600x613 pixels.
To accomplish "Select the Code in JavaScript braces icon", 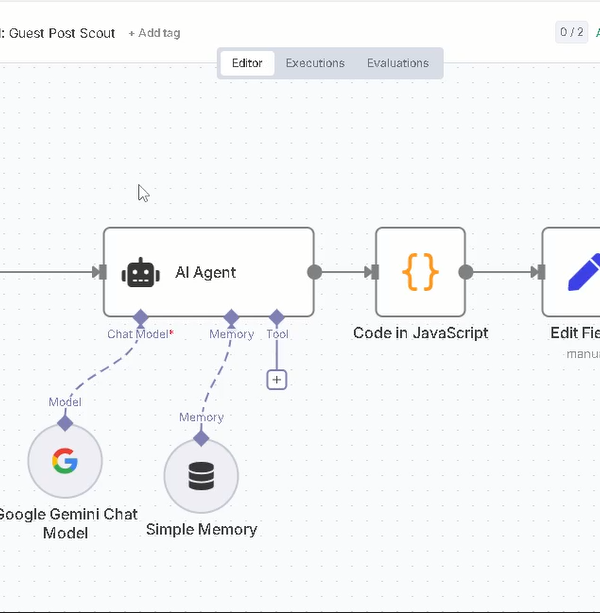I will click(x=420, y=272).
